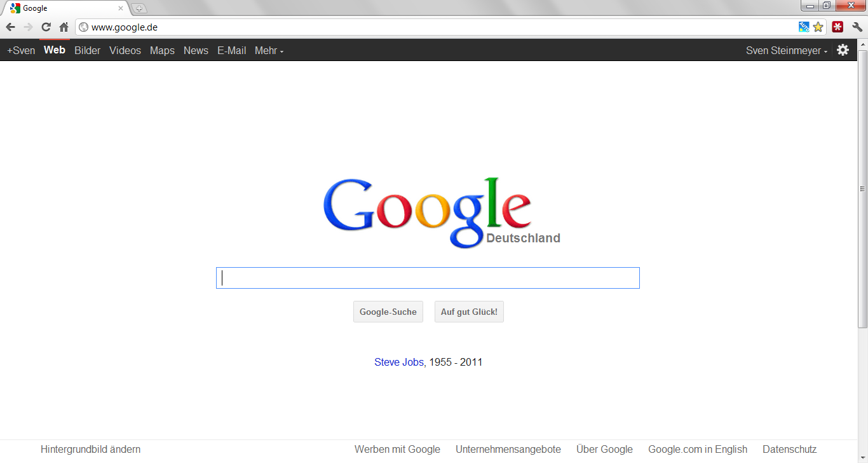Open Google.com in English link
The width and height of the screenshot is (868, 463).
coord(698,449)
